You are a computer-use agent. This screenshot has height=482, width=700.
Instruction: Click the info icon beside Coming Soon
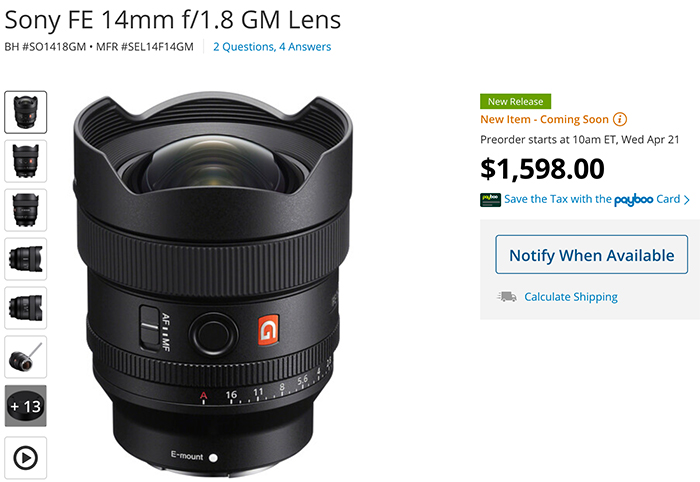point(620,119)
